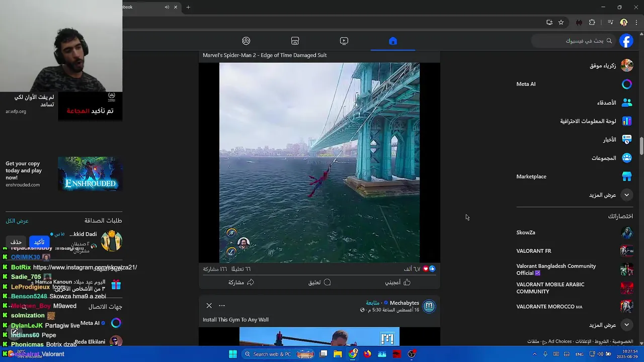644x362 pixels.
Task: Open the VALORANT FR group shortcut
Action: pyautogui.click(x=575, y=251)
